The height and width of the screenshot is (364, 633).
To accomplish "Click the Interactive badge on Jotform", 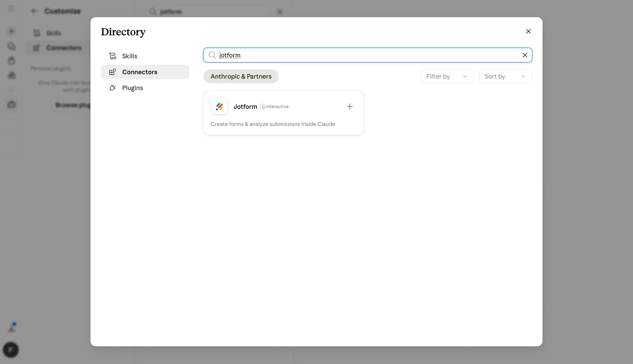I will 274,107.
